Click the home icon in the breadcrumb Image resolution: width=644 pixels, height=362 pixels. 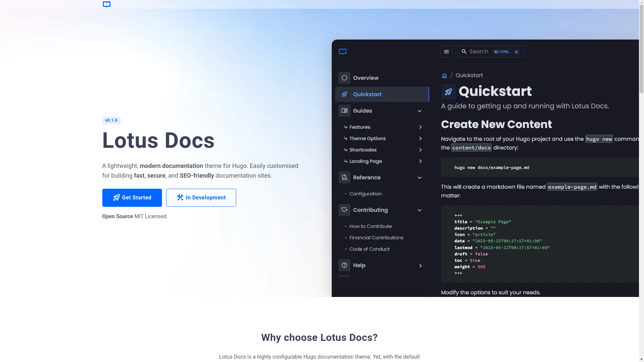click(x=444, y=76)
